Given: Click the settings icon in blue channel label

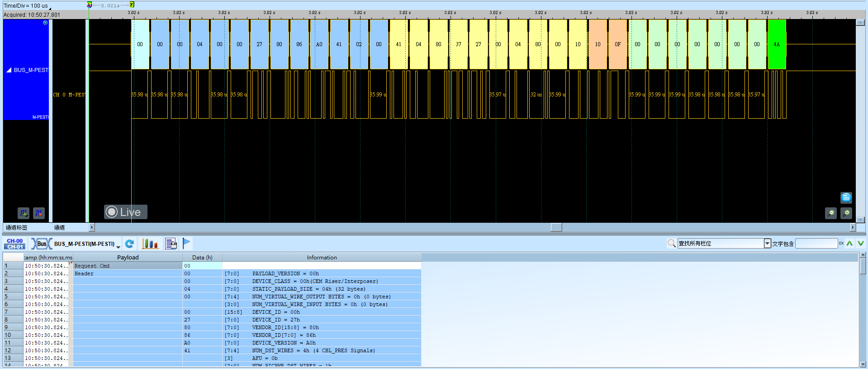Looking at the screenshot, I should pos(45,23).
